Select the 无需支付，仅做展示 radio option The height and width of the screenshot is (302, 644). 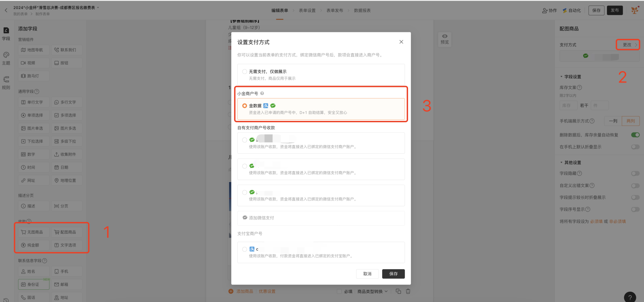pos(245,72)
